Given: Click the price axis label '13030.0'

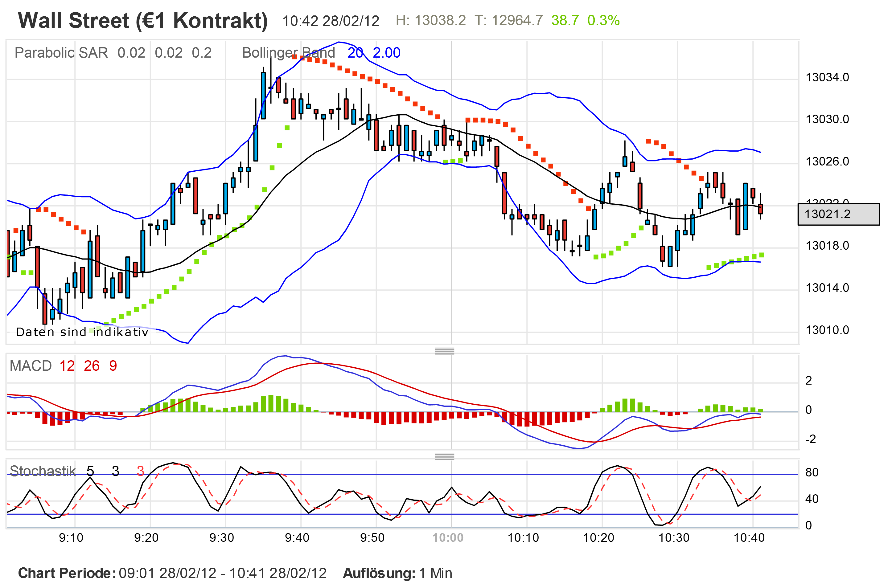Looking at the screenshot, I should coord(827,120).
